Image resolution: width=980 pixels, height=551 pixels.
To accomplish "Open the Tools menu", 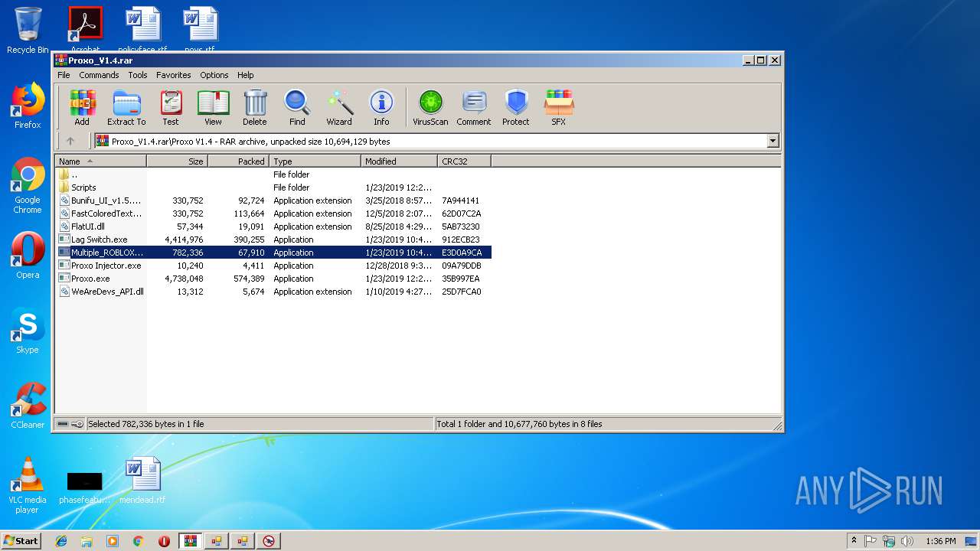I will point(138,75).
